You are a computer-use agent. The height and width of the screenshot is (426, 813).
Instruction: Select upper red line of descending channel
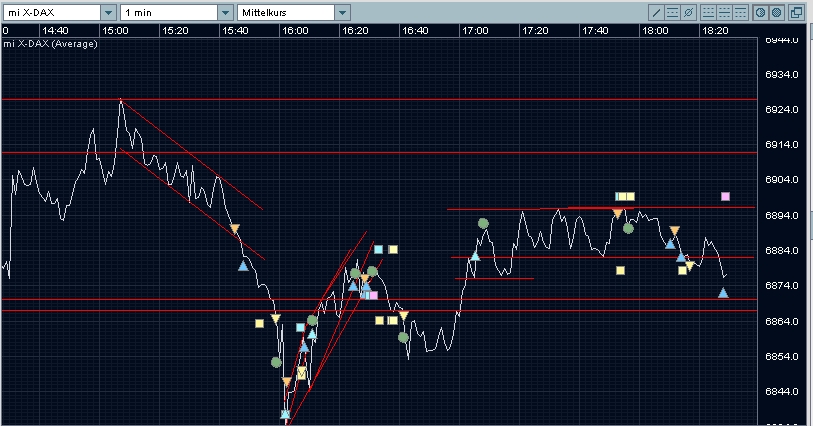[x=192, y=154]
